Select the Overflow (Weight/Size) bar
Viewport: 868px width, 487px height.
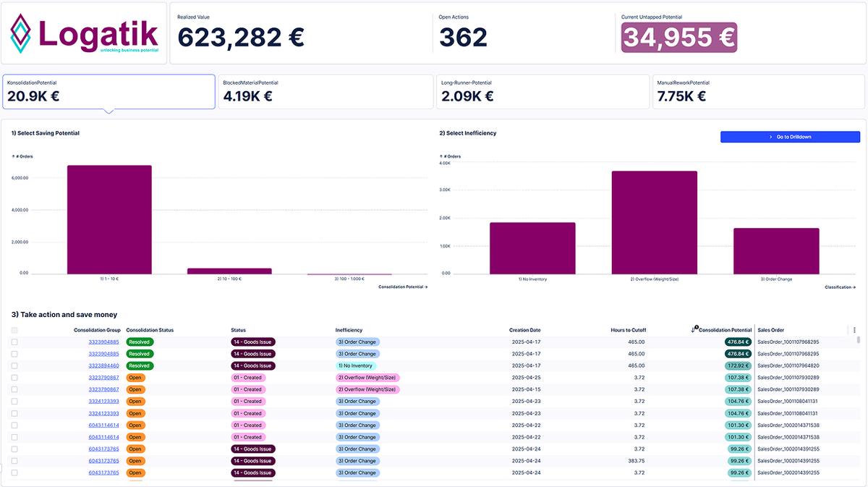tap(654, 222)
